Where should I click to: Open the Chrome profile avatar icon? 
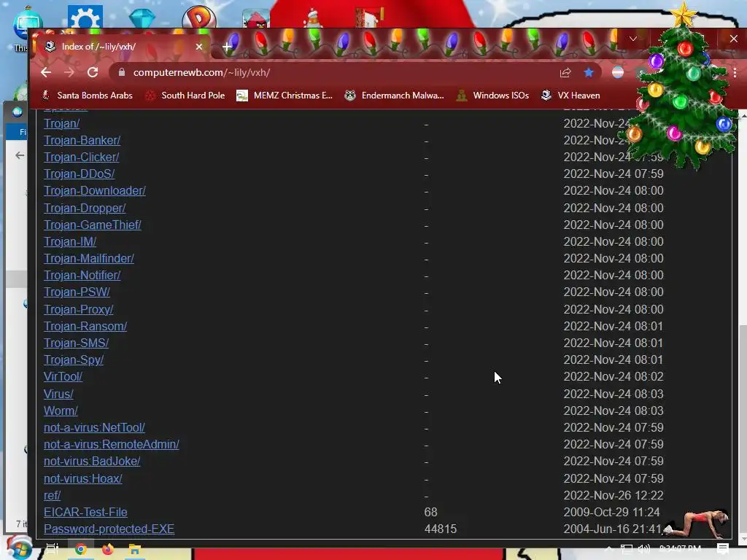pos(617,72)
